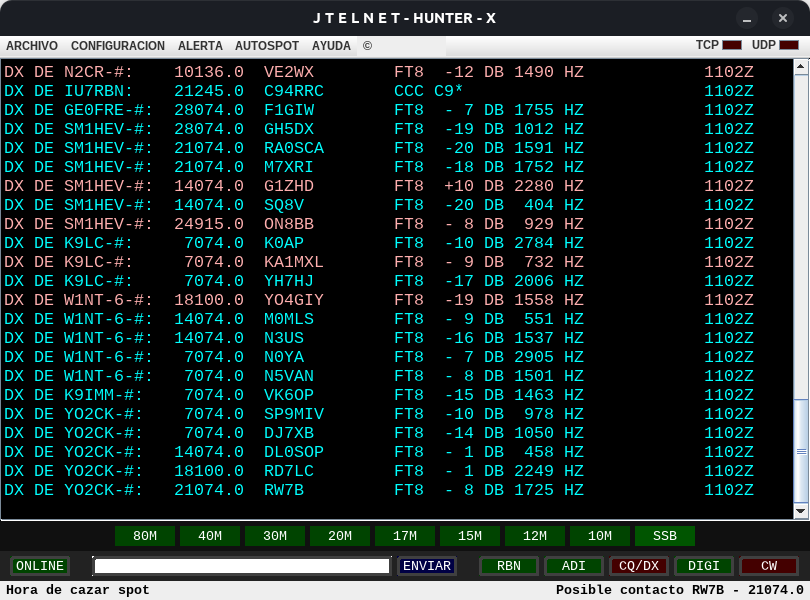This screenshot has height=600, width=810.
Task: Open the CONFIGURACION menu
Action: click(x=118, y=46)
